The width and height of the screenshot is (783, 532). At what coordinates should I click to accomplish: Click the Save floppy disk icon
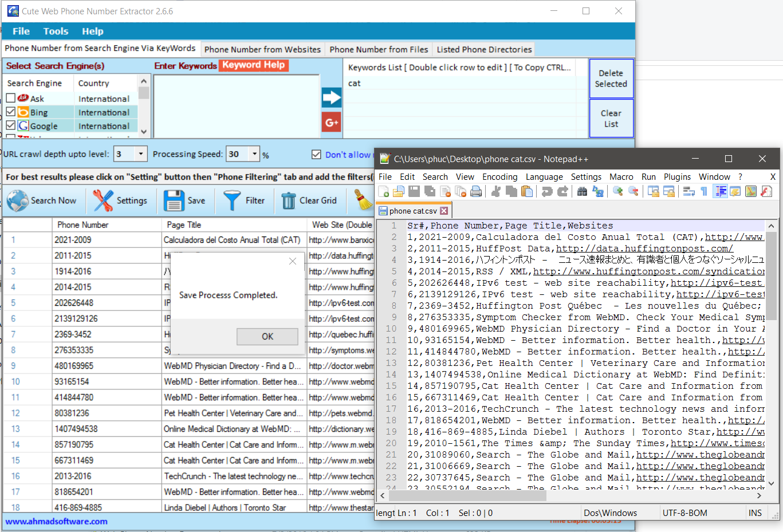pos(174,200)
